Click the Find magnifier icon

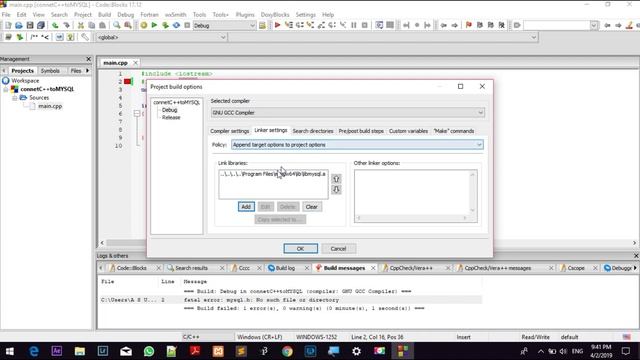coord(117,25)
